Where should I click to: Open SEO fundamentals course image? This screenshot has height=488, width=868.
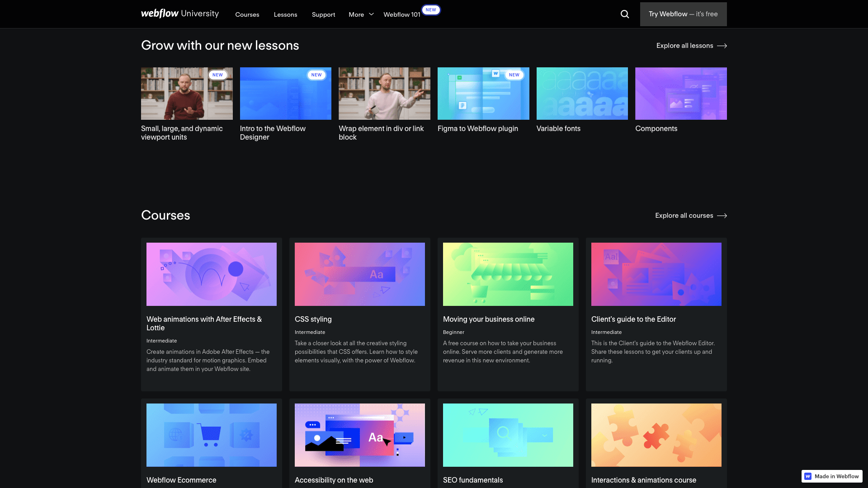508,435
